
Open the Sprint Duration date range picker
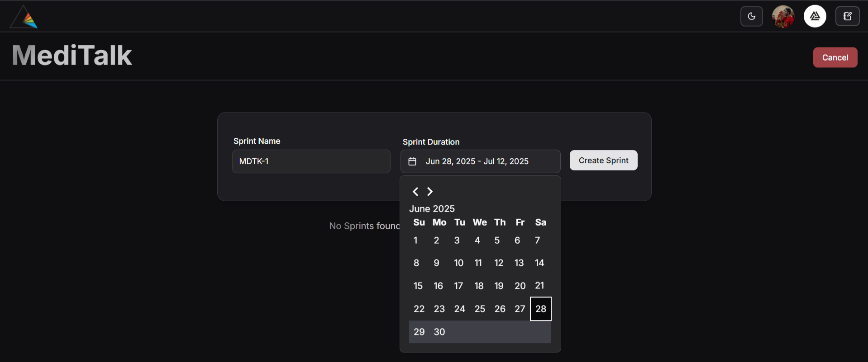[480, 161]
